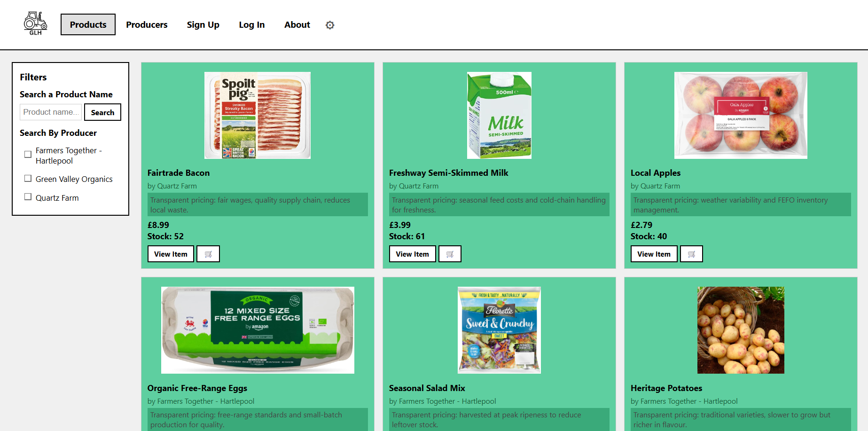The image size is (868, 431).
Task: Click the Search button in filters
Action: coord(102,112)
